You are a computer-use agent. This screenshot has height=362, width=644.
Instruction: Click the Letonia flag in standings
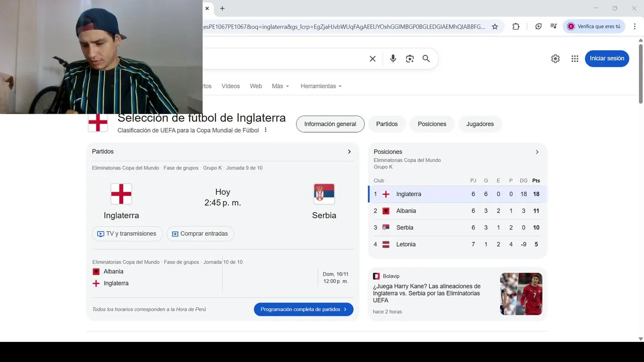pos(386,244)
